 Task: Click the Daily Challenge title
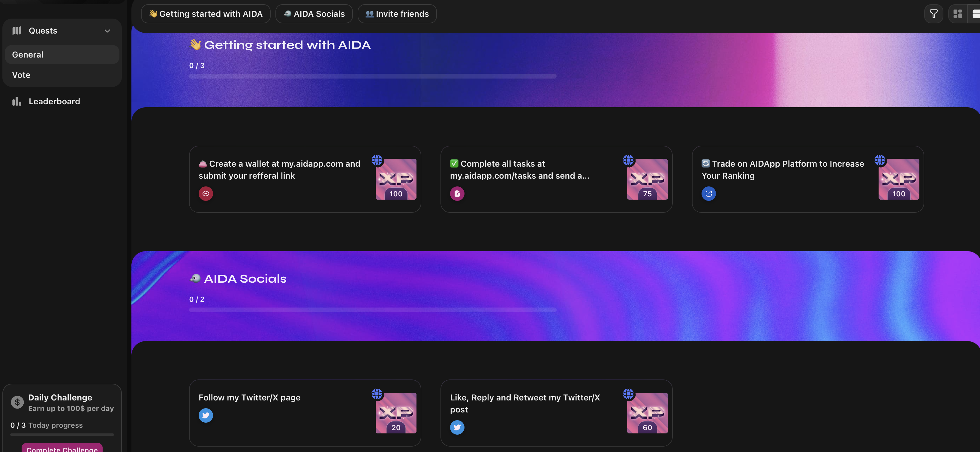click(x=60, y=397)
